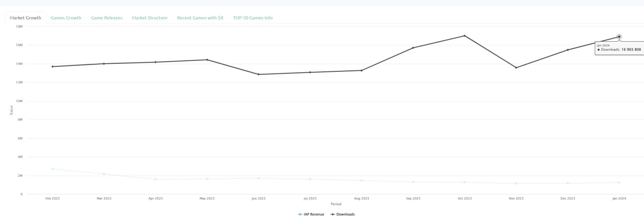Click the Downloads data point for Oct 2023

[x=464, y=36]
